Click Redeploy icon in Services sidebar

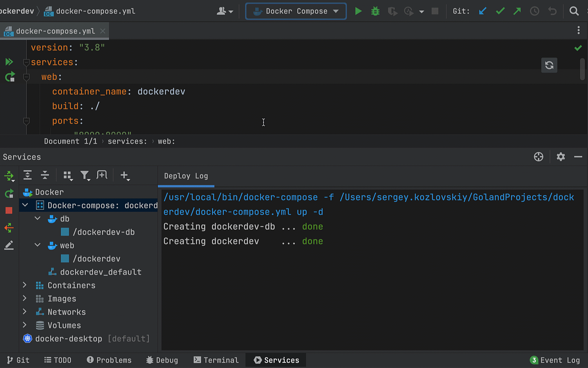(9, 193)
